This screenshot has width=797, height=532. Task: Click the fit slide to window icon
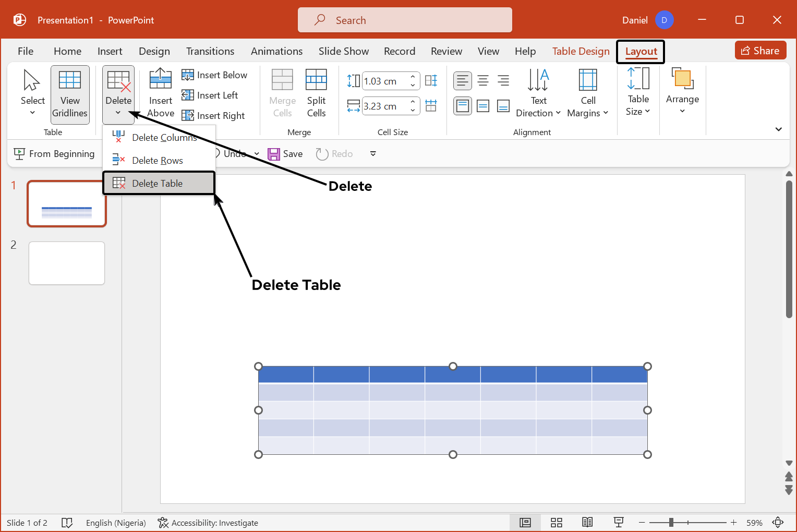778,523
